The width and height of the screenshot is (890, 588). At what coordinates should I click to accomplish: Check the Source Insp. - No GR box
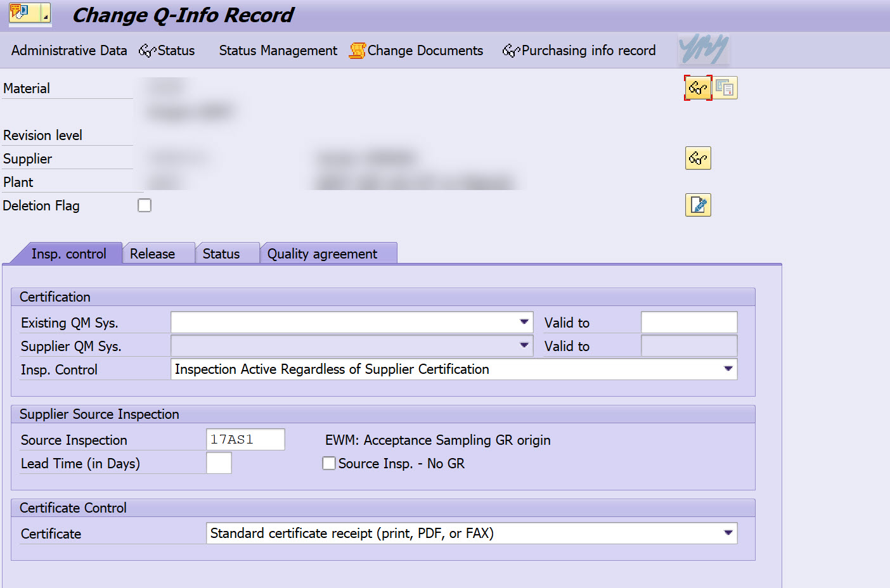click(x=328, y=463)
